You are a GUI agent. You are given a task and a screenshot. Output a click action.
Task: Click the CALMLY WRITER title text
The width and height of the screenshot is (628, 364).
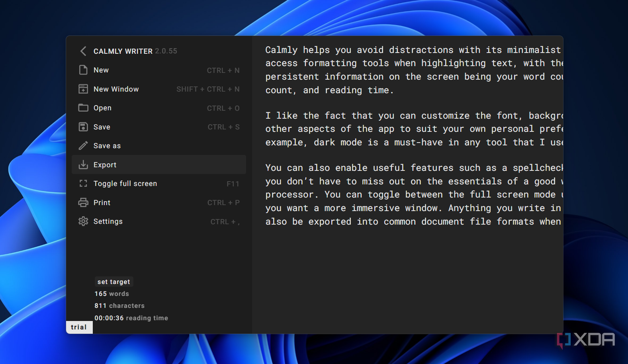tap(123, 51)
